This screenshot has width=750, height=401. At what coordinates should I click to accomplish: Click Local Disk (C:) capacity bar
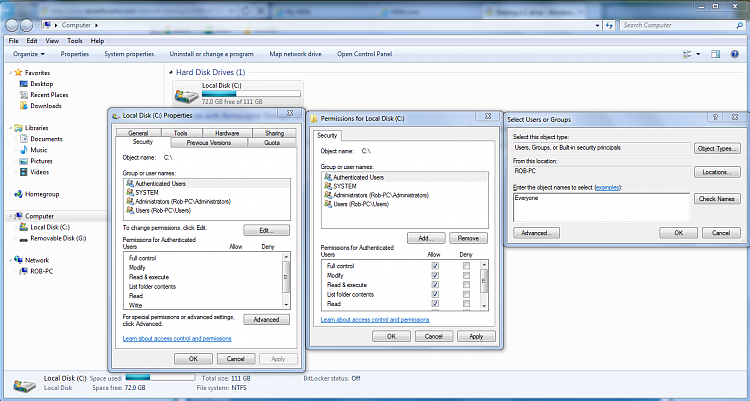(251, 94)
